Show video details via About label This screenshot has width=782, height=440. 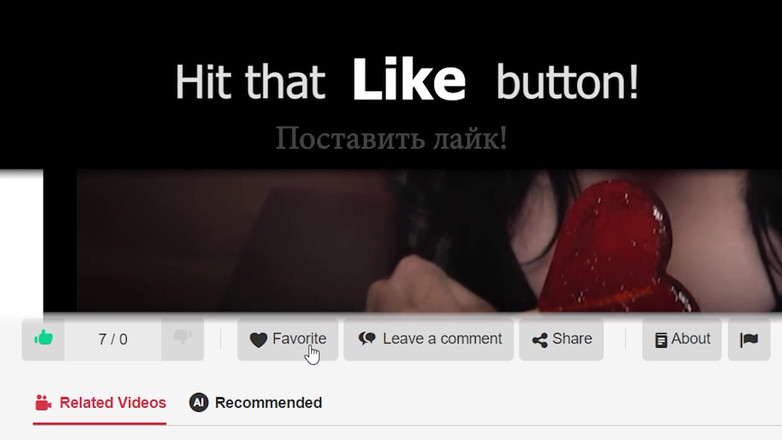[x=691, y=339]
